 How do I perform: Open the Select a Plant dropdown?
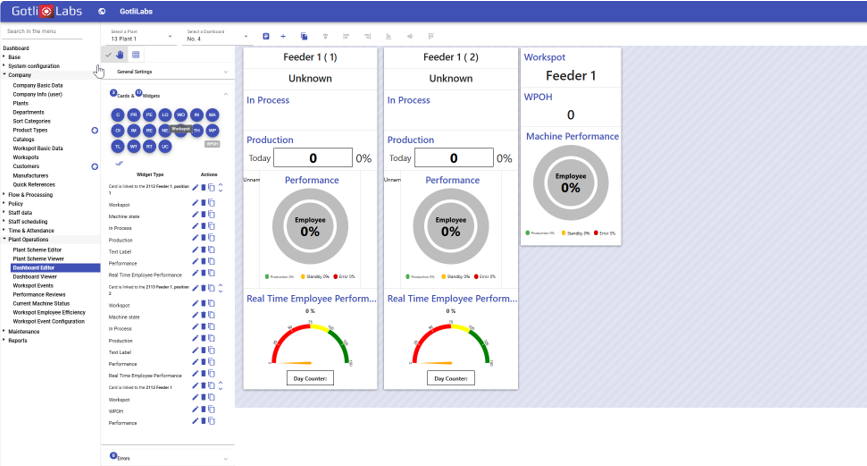(x=141, y=36)
